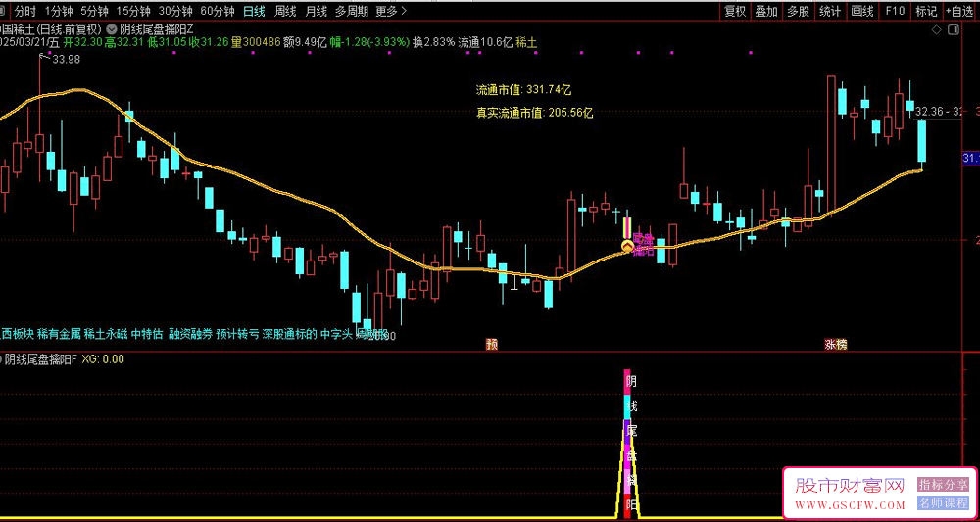Viewport: 980px width, 522px height.
Task: Click 叠加 overlay button
Action: (766, 11)
